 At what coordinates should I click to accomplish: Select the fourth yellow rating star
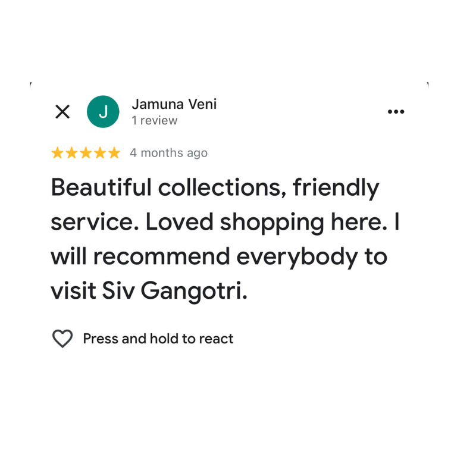pos(100,153)
